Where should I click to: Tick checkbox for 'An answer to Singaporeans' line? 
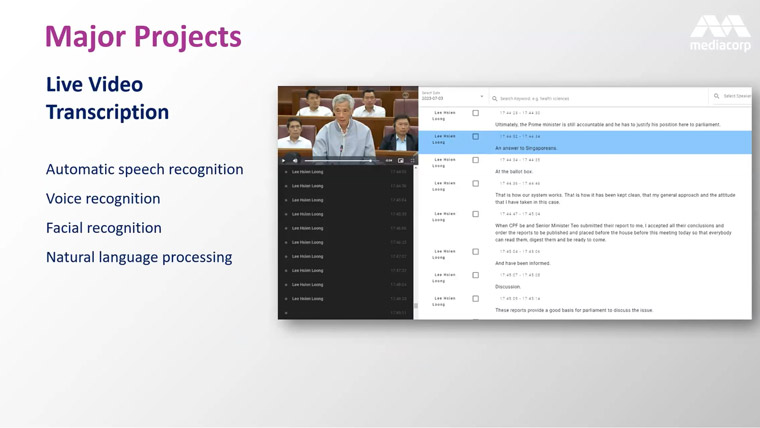475,137
